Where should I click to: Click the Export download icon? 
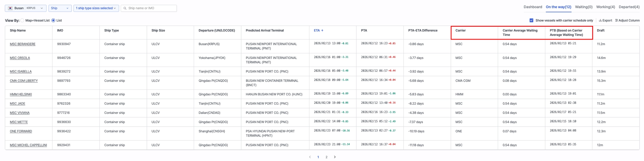600,21
